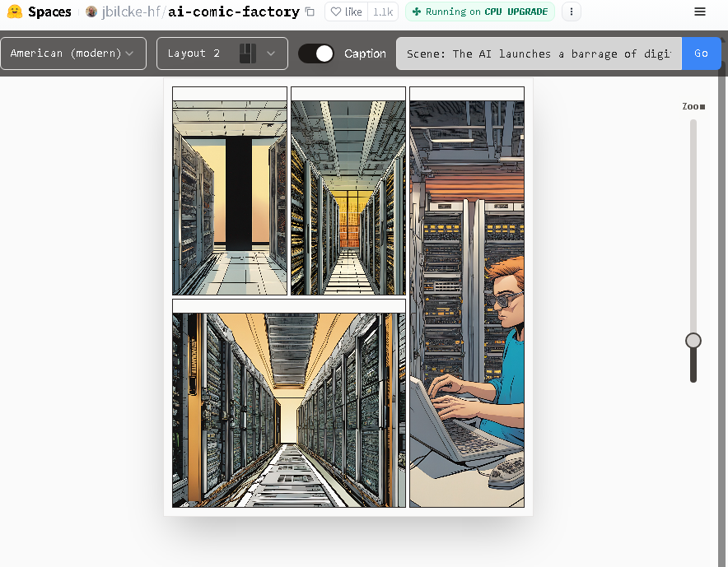Click the caption bar above wide data center panel
728x567 pixels.
[289, 306]
